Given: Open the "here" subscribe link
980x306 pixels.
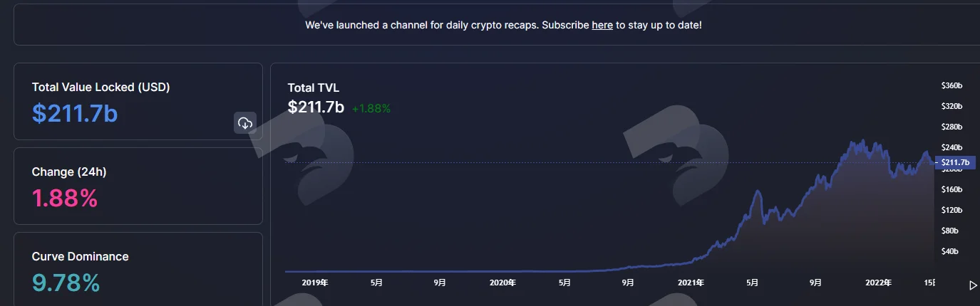Looking at the screenshot, I should tap(602, 25).
